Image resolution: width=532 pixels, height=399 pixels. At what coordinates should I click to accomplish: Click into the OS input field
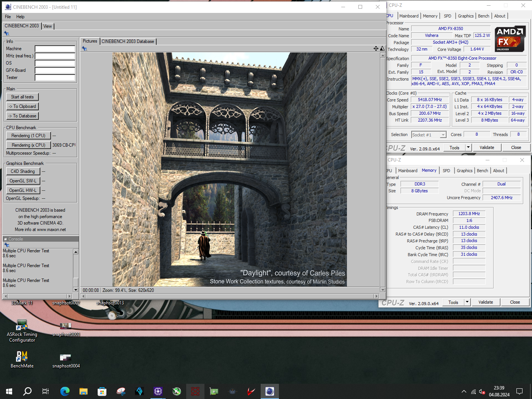coord(55,63)
